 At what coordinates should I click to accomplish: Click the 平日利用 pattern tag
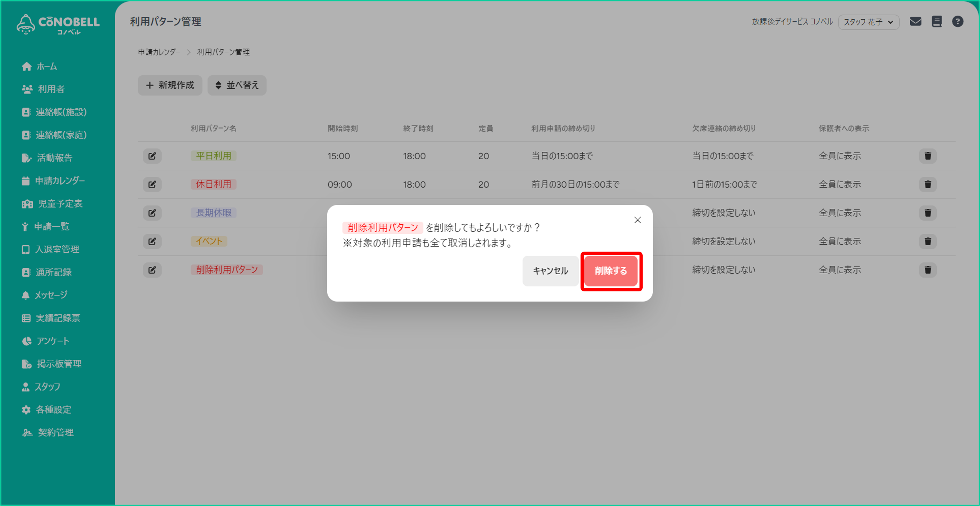pyautogui.click(x=214, y=156)
